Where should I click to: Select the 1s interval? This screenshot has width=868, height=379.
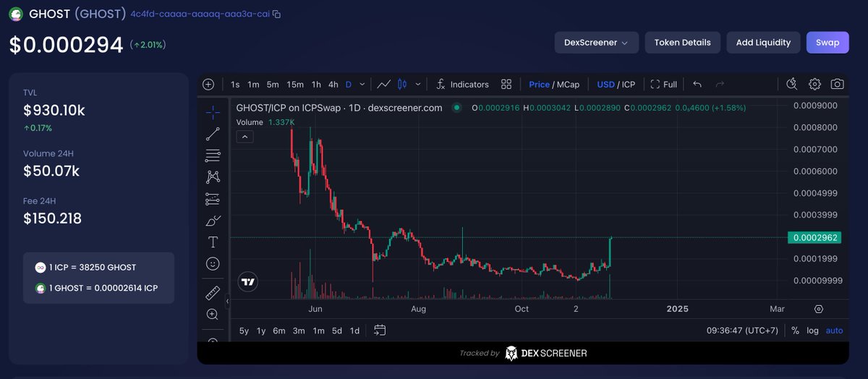[235, 85]
